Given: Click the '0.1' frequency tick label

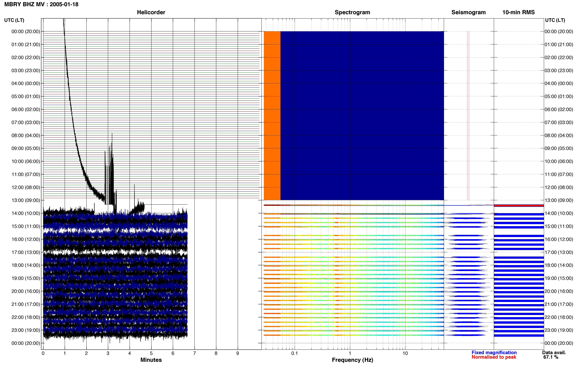Looking at the screenshot, I should pyautogui.click(x=295, y=353).
